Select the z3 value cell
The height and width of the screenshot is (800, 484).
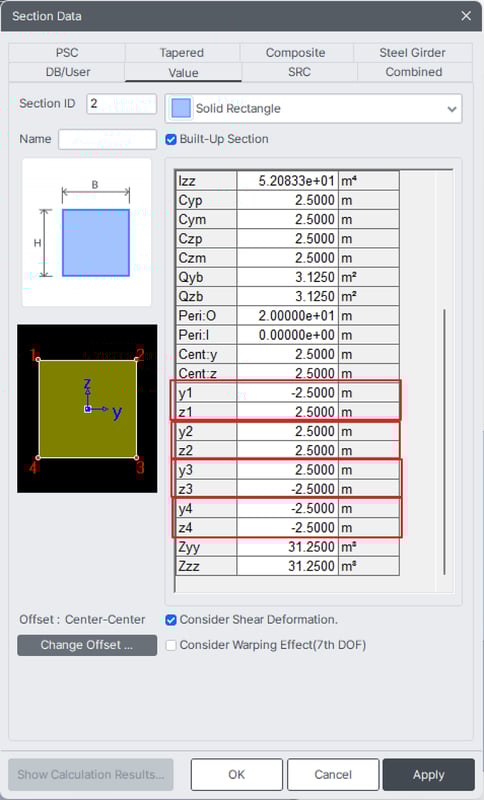(288, 489)
